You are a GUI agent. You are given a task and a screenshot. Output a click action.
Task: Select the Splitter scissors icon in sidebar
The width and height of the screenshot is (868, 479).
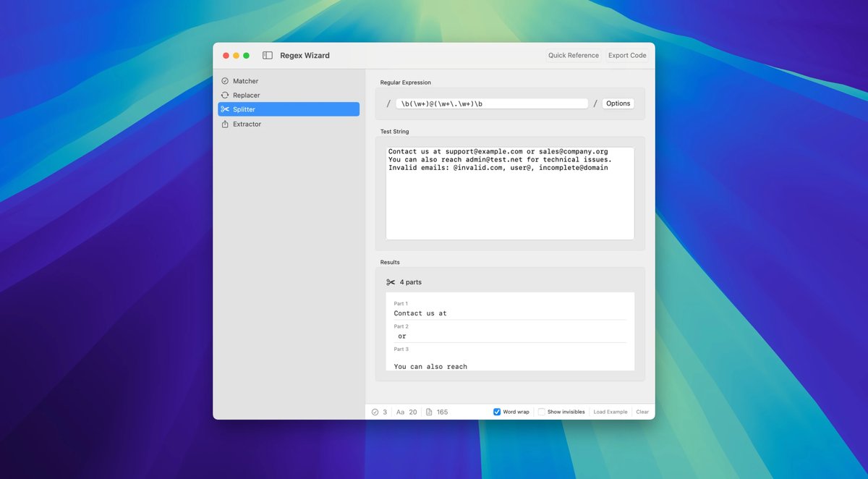coord(226,109)
